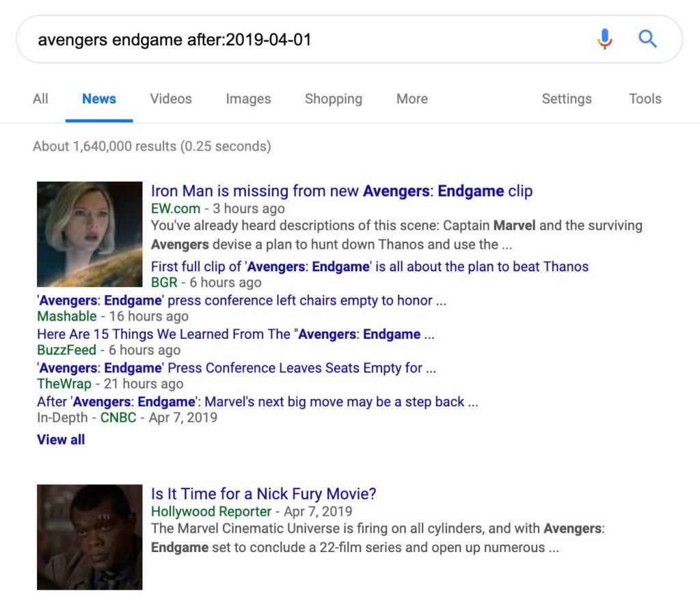
Task: Click the EW.com source label
Action: 176,208
